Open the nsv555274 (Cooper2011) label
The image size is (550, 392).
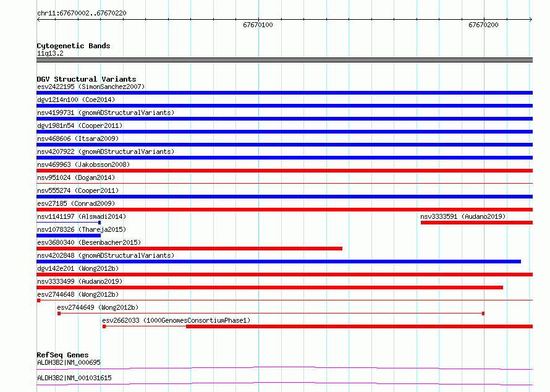78,190
